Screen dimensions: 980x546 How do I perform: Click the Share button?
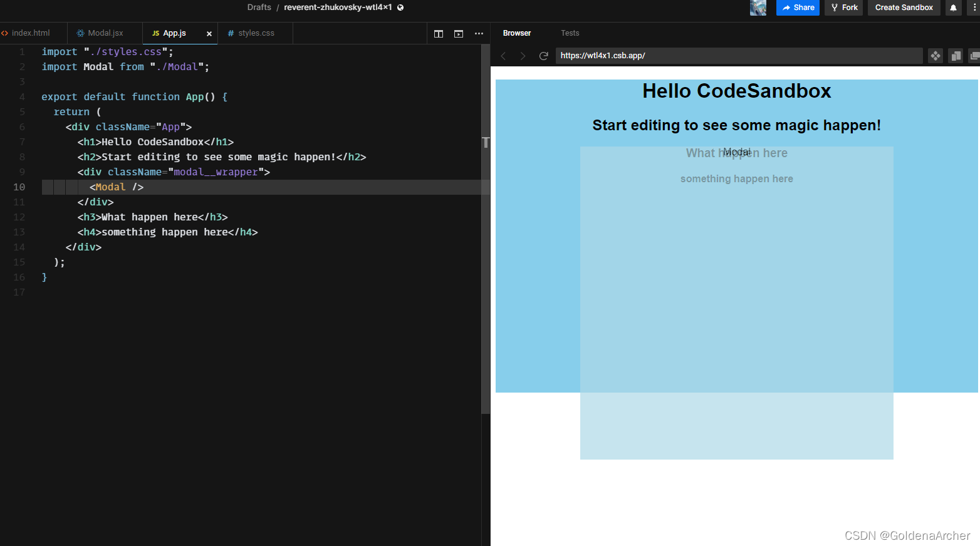click(x=798, y=8)
